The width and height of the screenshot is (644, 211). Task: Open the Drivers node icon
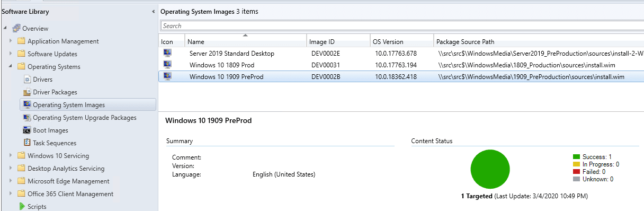[x=28, y=80]
